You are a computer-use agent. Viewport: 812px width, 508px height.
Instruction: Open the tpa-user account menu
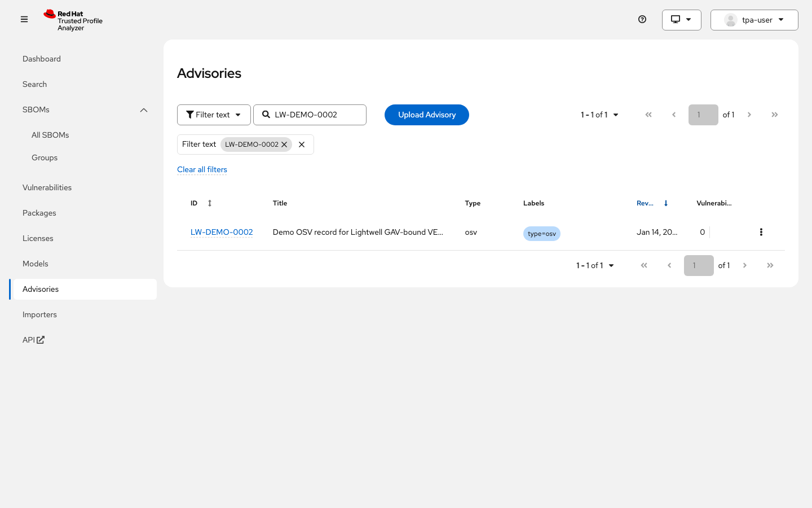(754, 20)
